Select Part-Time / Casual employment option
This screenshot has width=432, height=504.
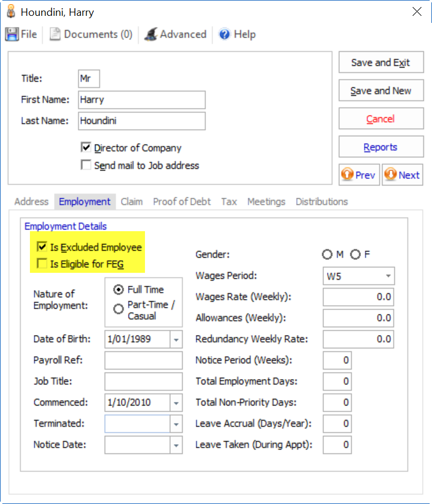coord(119,309)
